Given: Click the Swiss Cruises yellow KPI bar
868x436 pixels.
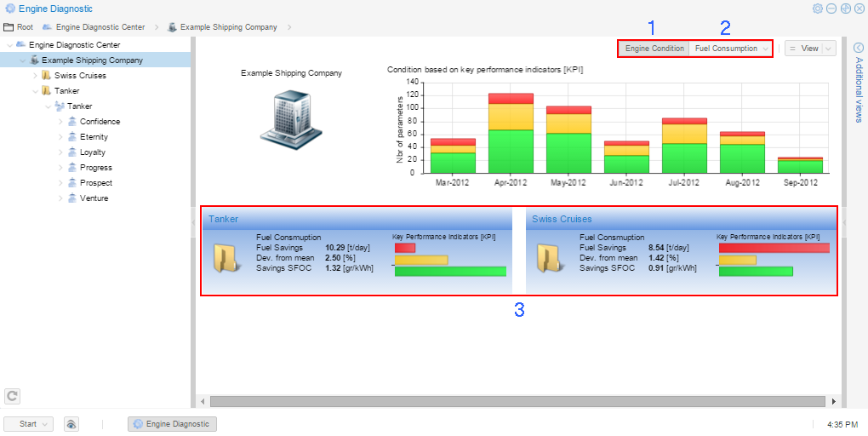Looking at the screenshot, I should [737, 260].
